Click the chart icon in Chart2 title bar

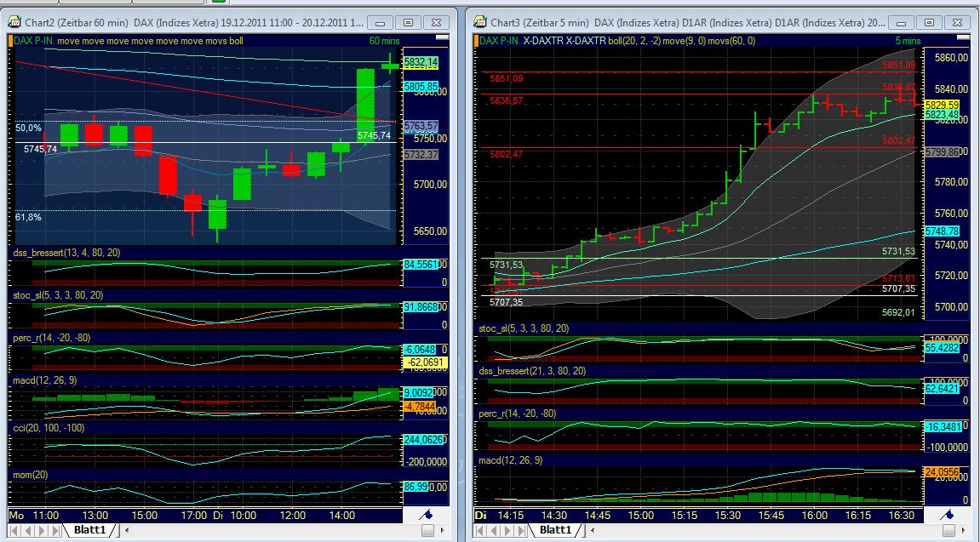click(x=14, y=22)
